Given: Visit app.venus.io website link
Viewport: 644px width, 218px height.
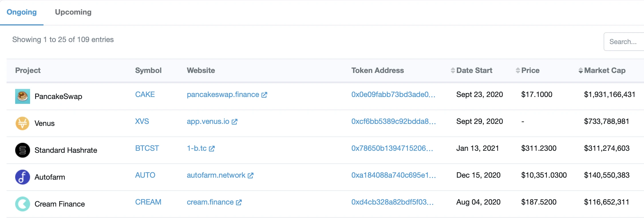Looking at the screenshot, I should (208, 121).
